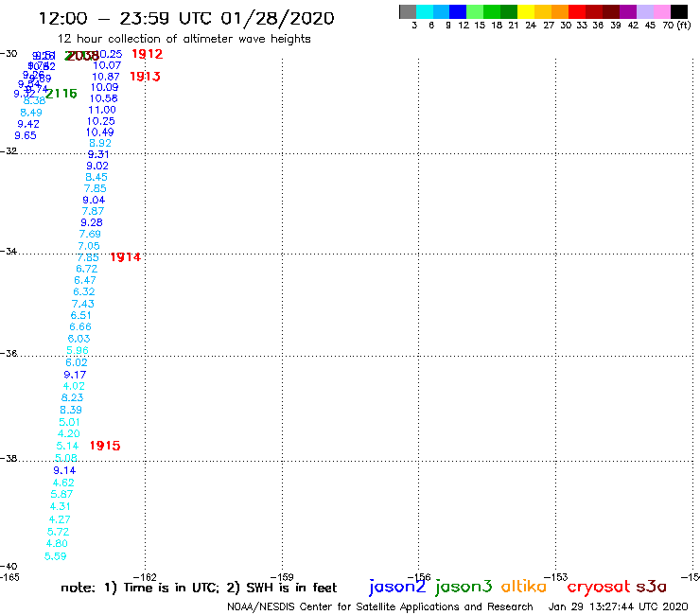Select the wave height value '5.01'

[x=70, y=422]
